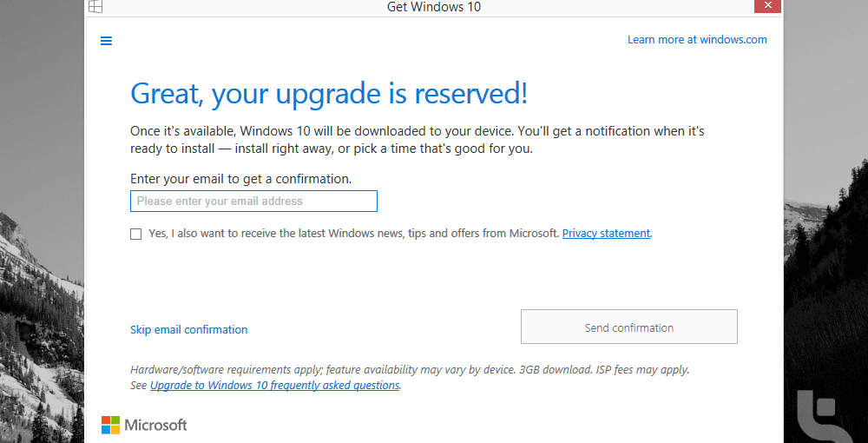Click the 'Get Windows 10' title text
This screenshot has width=868, height=443.
(x=434, y=7)
